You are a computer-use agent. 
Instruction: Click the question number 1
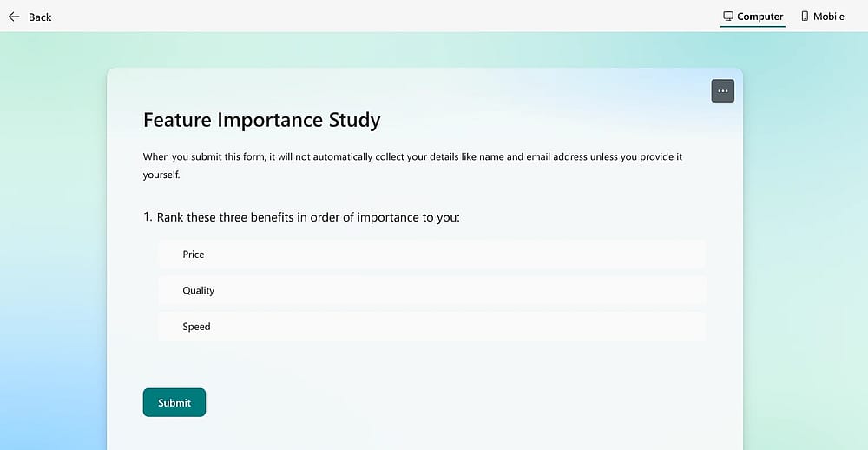[x=148, y=217]
